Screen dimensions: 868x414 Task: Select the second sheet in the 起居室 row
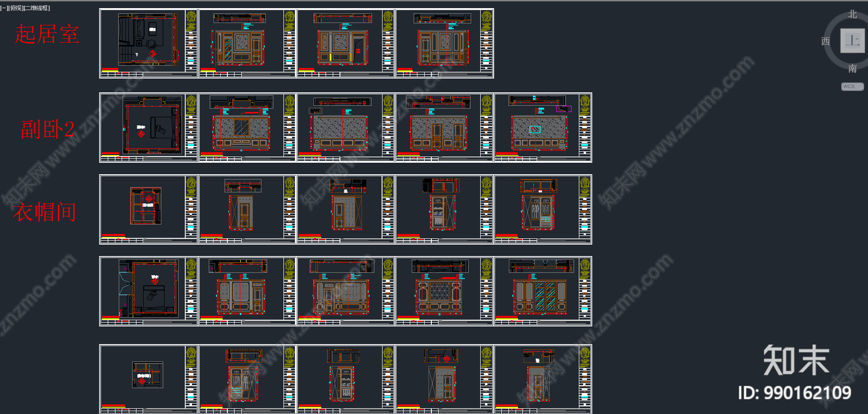(x=247, y=43)
